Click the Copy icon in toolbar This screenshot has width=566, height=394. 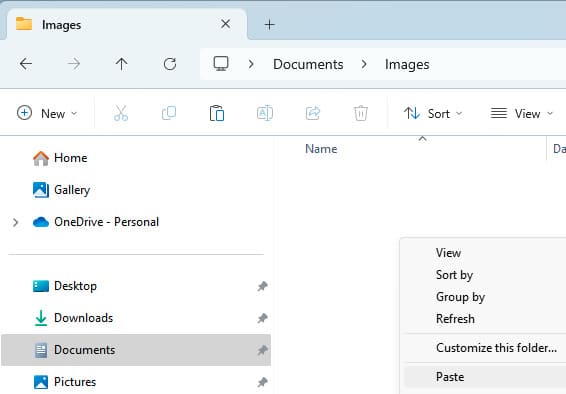(x=169, y=113)
